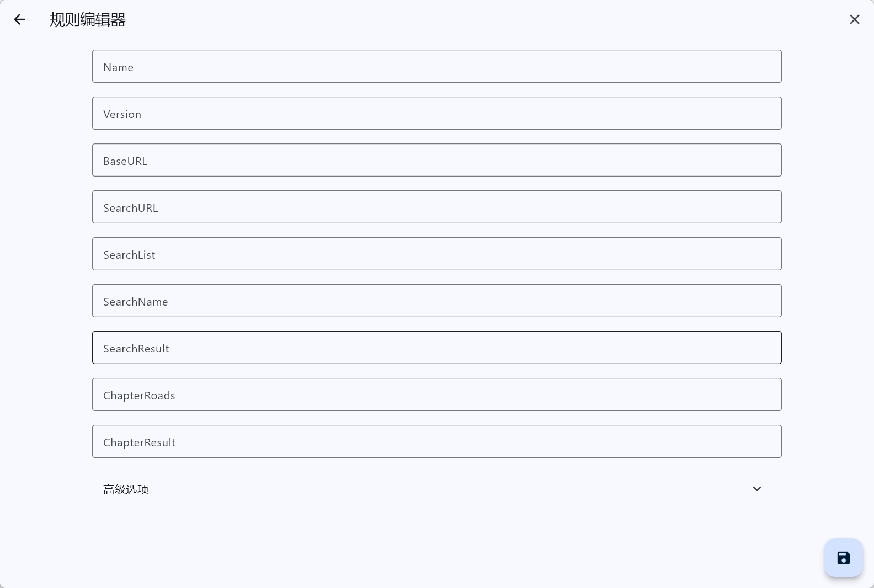Focus the ChapterRoads input field
This screenshot has width=874, height=588.
coord(436,394)
